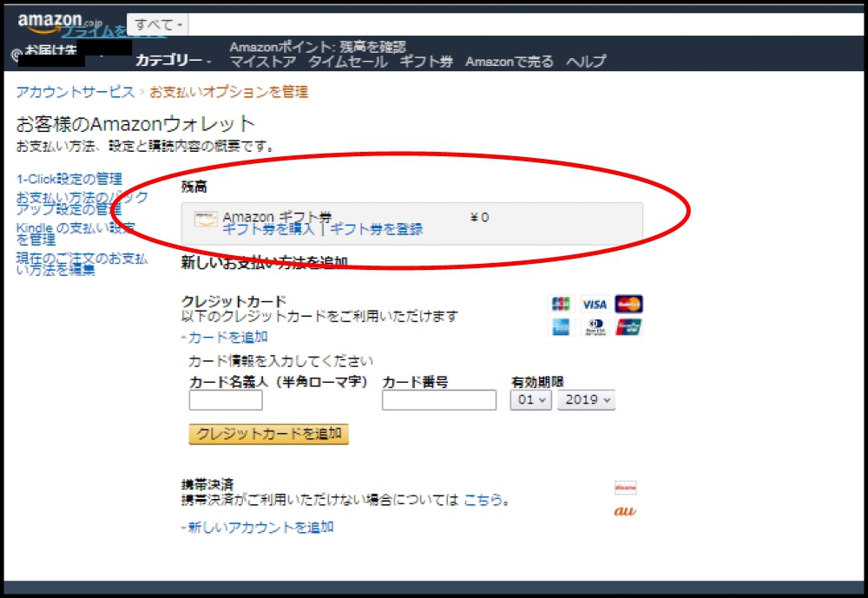Click the JCB card logo
Screen dimensions: 868x598
pyautogui.click(x=561, y=304)
